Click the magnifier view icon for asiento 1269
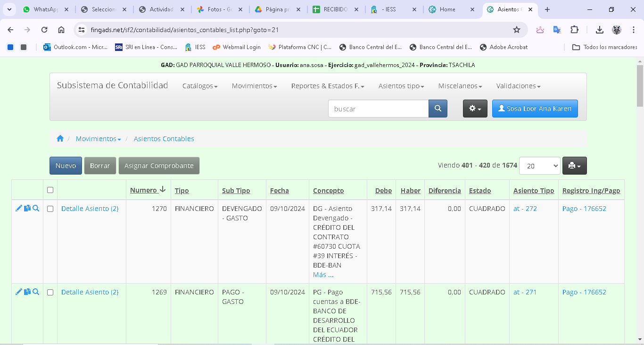Viewport: 644px width, 345px height. coord(36,292)
